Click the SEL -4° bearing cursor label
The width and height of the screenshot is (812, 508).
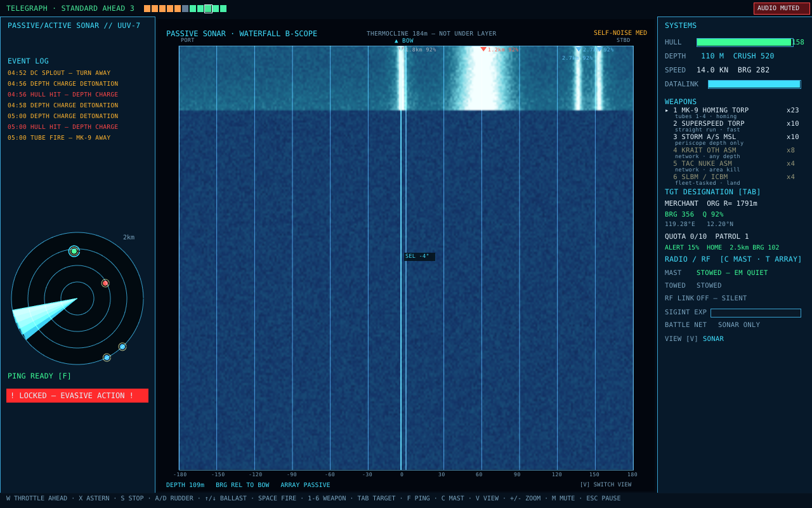click(x=419, y=257)
